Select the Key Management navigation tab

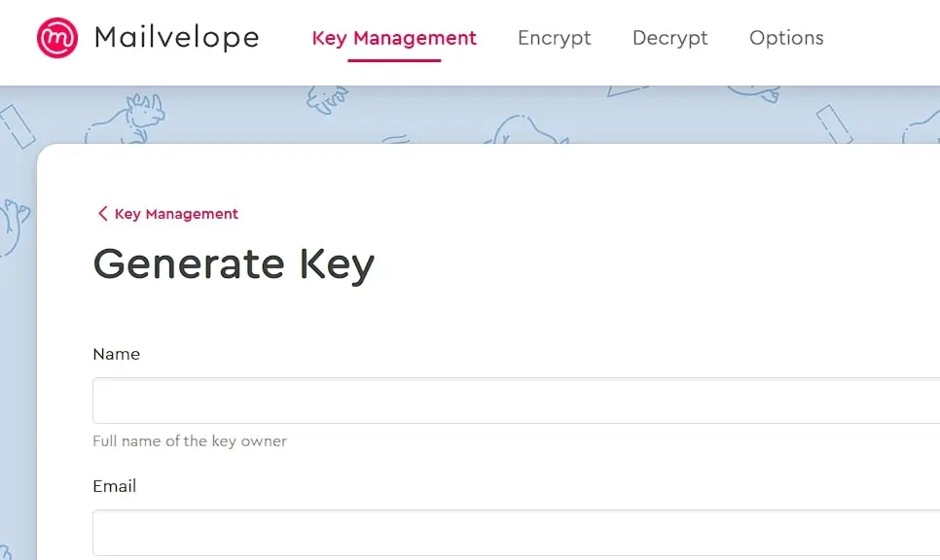click(x=394, y=38)
